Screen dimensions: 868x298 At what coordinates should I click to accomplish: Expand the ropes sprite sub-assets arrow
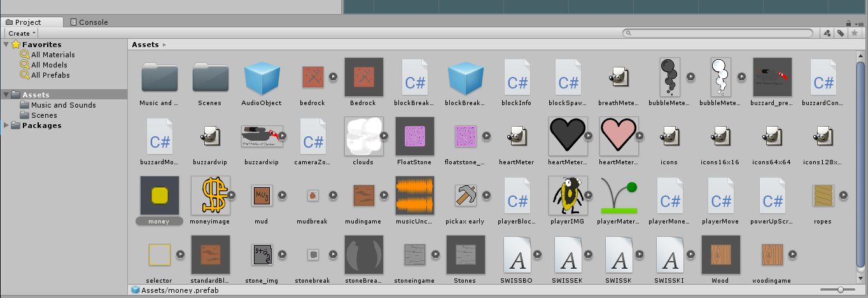[x=844, y=195]
